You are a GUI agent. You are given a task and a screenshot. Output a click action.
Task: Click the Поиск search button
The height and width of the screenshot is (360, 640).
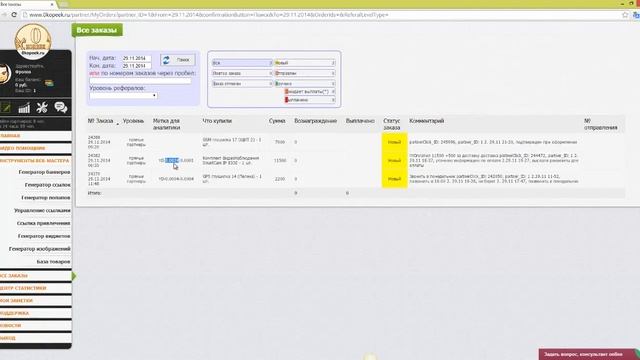coord(178,60)
